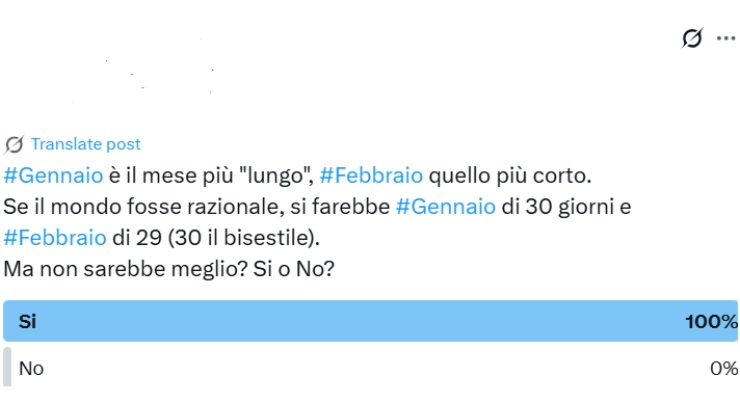Select the No poll option
740x420 pixels.
(x=370, y=368)
